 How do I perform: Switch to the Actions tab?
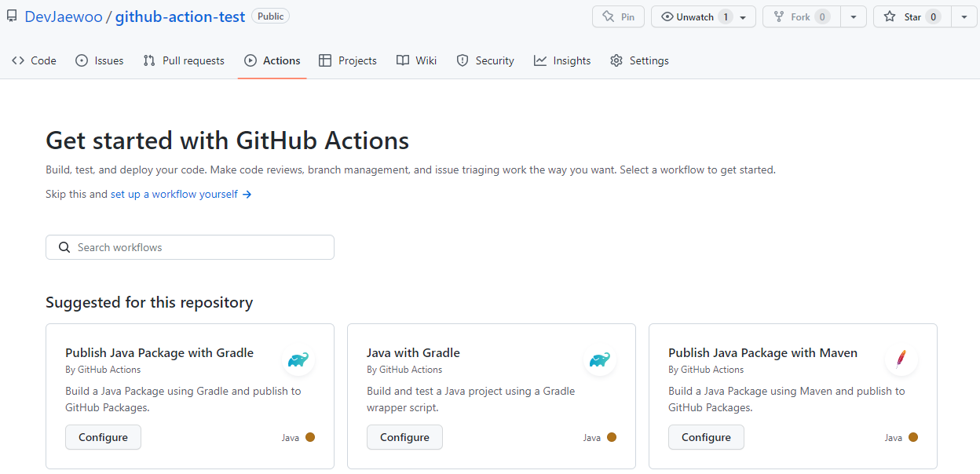[272, 60]
